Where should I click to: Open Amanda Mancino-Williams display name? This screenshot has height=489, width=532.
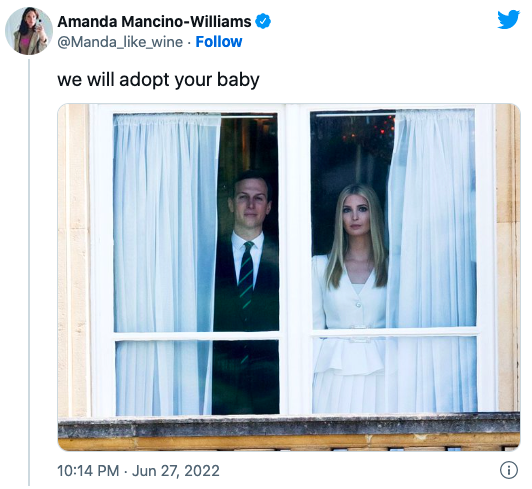pos(154,22)
